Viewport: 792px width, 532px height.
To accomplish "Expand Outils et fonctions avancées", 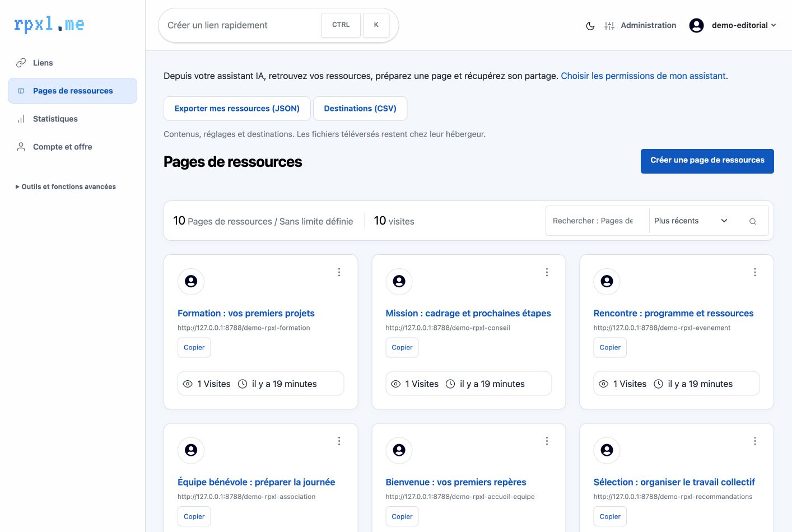I will pyautogui.click(x=66, y=186).
